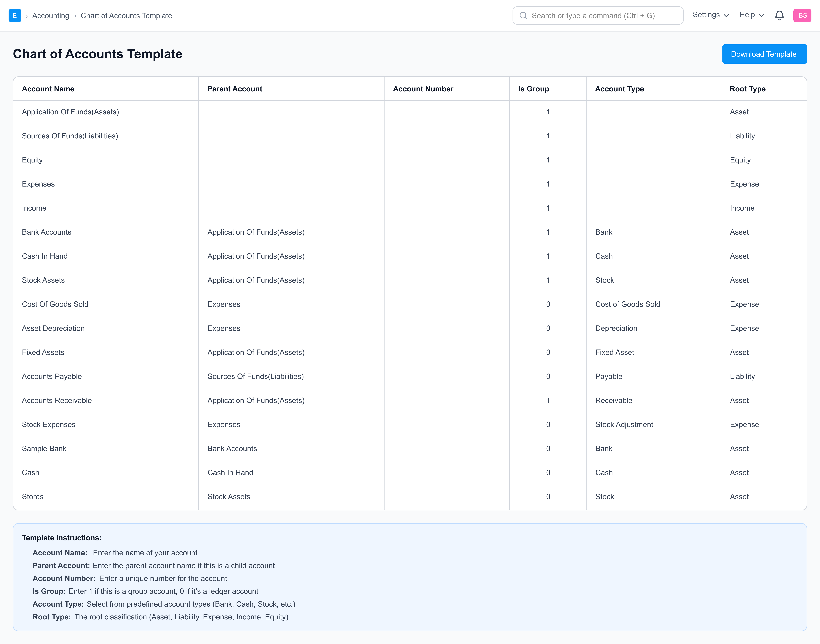The image size is (820, 644).
Task: Select the Stock Expenses account name
Action: pos(49,425)
